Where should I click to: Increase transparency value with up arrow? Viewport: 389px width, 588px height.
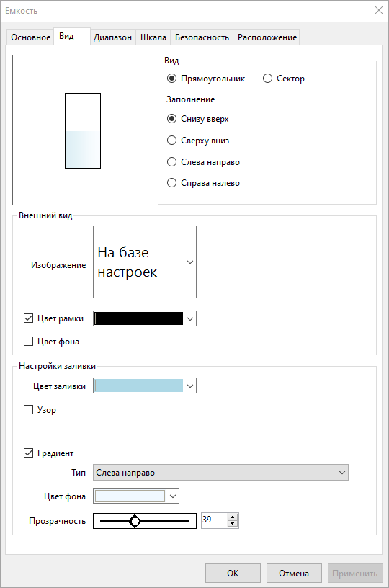click(x=233, y=517)
